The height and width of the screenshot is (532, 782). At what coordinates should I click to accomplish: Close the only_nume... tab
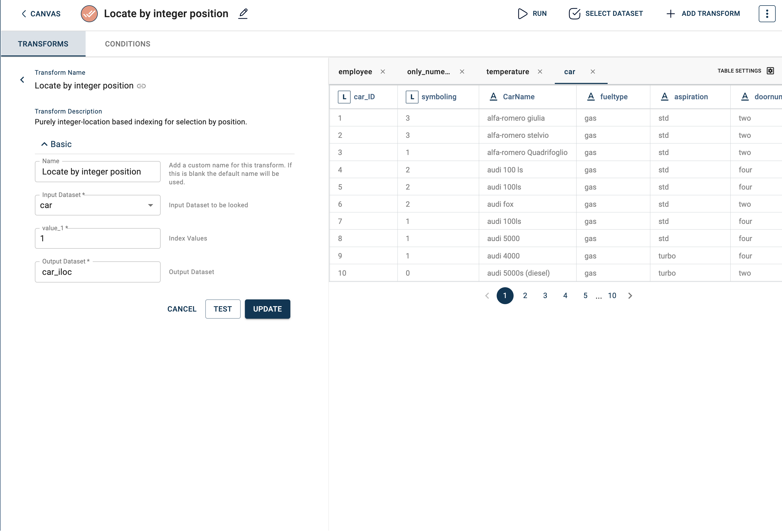(x=462, y=72)
